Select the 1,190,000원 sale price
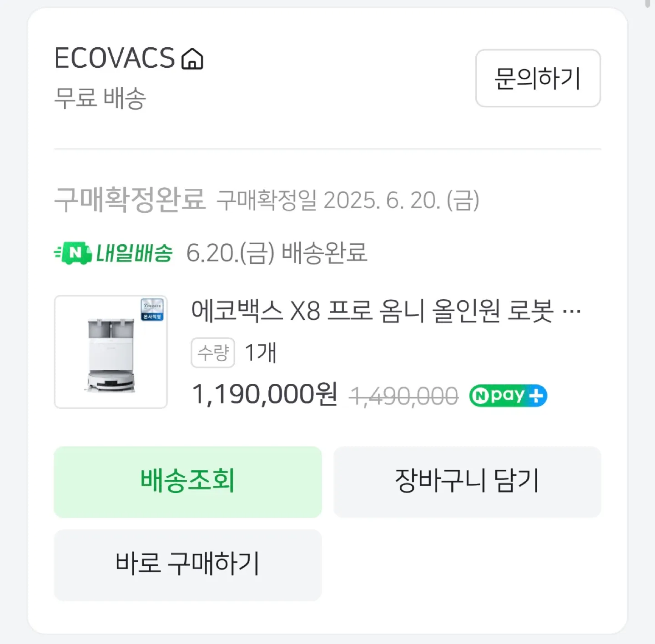 coord(264,394)
